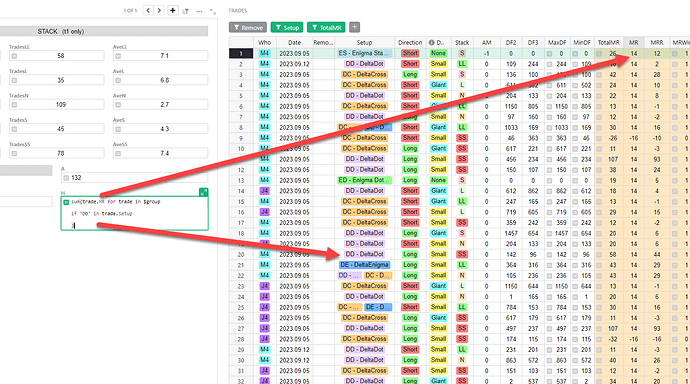Go to the next card record
The width and height of the screenshot is (690, 384).
pos(159,10)
